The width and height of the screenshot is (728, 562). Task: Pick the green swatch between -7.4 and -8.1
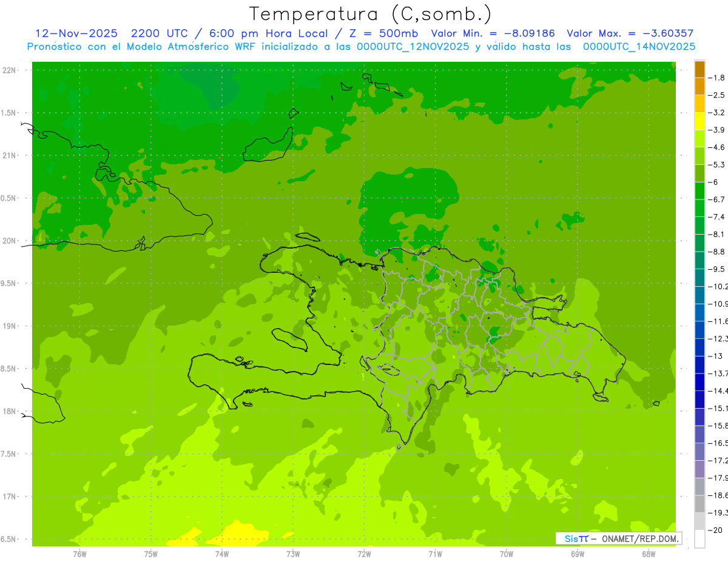699,226
